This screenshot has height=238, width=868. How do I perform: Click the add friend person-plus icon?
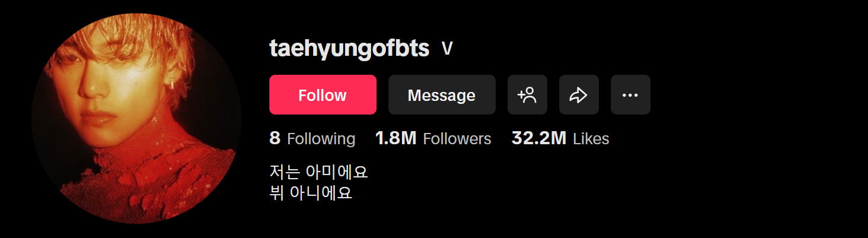tap(527, 95)
